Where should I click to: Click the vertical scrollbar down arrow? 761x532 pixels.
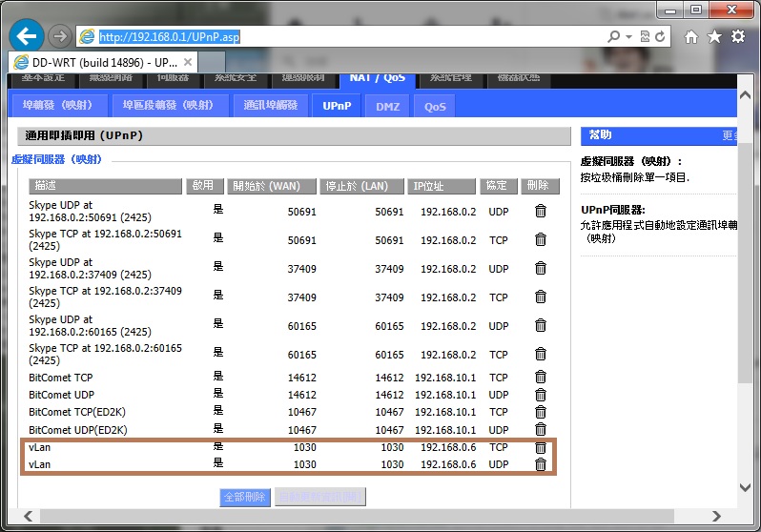click(x=747, y=487)
